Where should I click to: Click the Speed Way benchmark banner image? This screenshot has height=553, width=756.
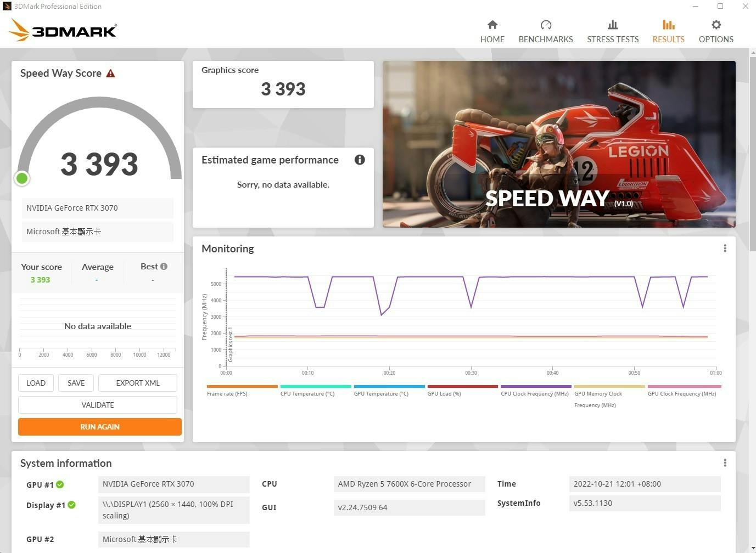tap(559, 144)
